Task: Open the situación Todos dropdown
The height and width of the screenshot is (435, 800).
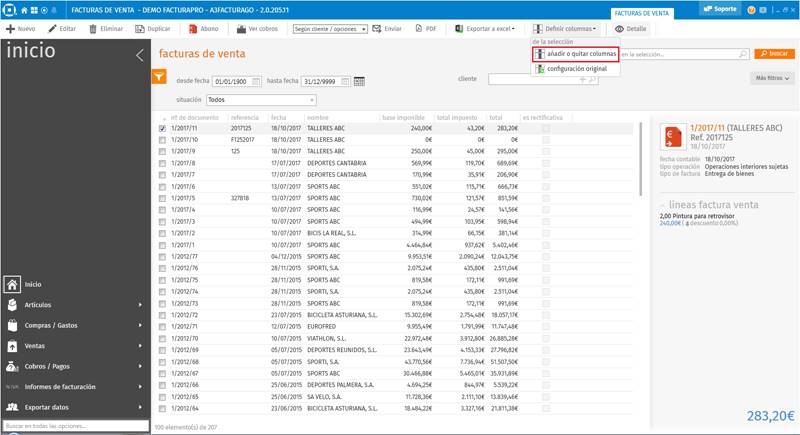Action: pos(261,100)
